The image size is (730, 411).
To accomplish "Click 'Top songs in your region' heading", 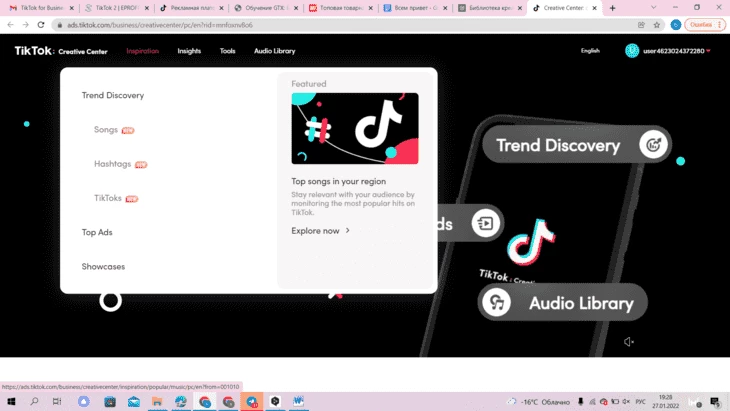I will coord(338,181).
